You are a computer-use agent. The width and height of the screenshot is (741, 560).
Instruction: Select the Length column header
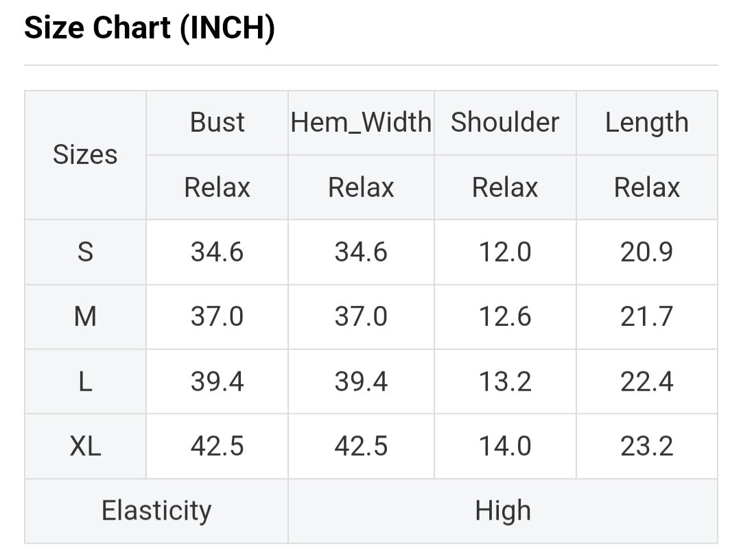(646, 123)
